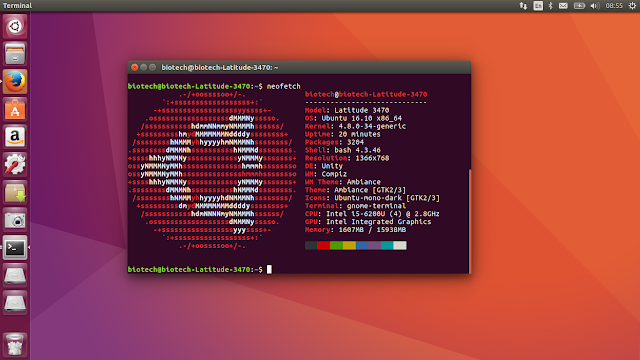Click the red color block in neofetch palette
Screen dimensions: 640x360
(324, 245)
